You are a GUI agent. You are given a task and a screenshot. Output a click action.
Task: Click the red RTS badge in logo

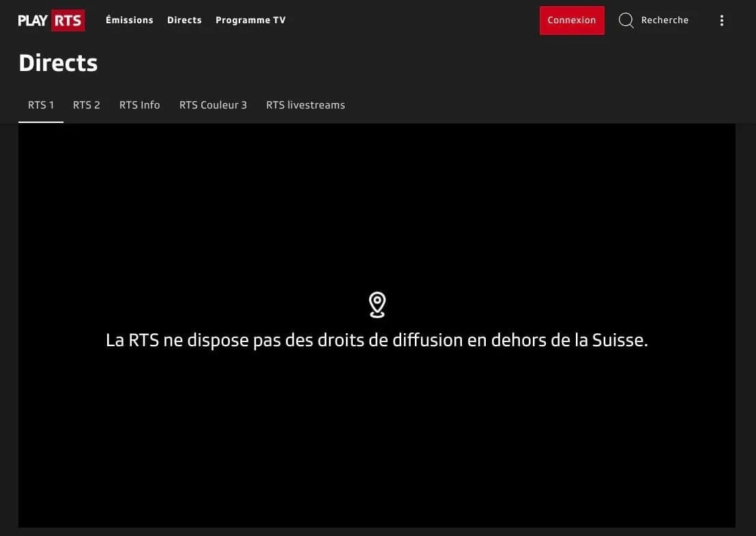68,20
